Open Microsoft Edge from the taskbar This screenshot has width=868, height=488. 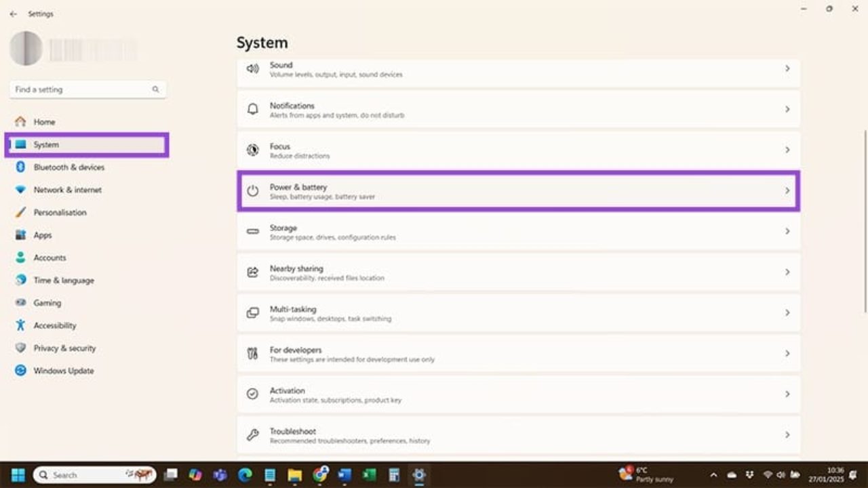click(x=245, y=474)
